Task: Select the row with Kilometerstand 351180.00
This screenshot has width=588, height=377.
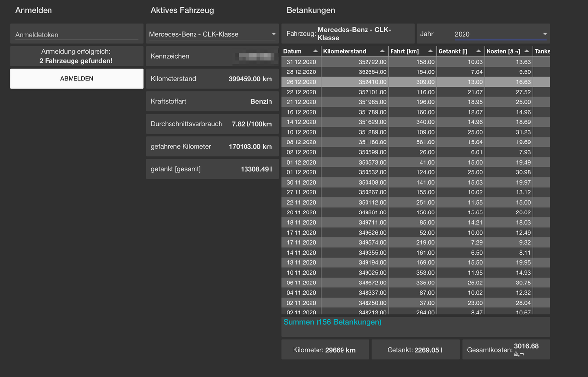Action: tap(416, 142)
